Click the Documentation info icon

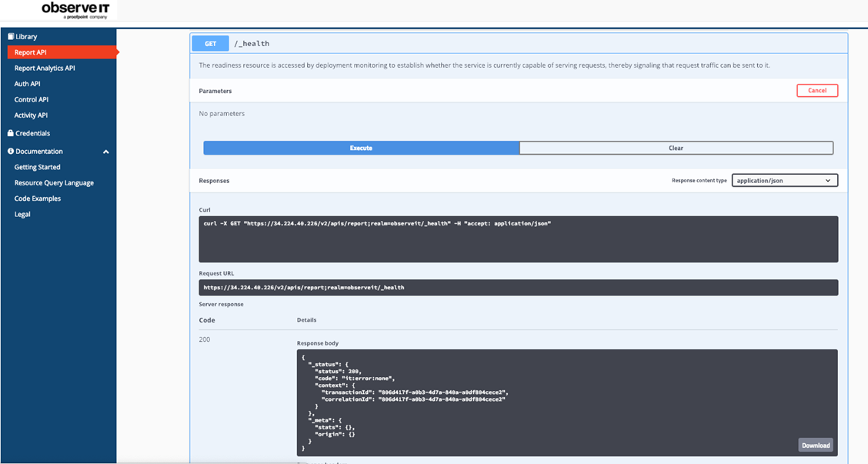pos(10,152)
